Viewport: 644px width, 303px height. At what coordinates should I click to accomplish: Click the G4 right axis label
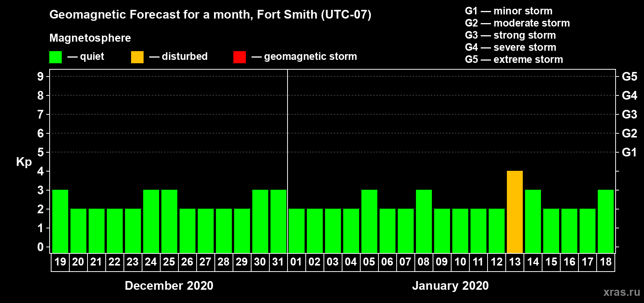630,95
